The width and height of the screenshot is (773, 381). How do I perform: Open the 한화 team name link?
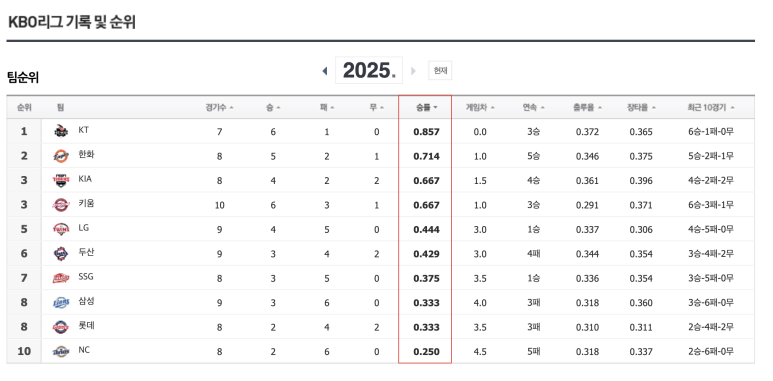[86, 155]
